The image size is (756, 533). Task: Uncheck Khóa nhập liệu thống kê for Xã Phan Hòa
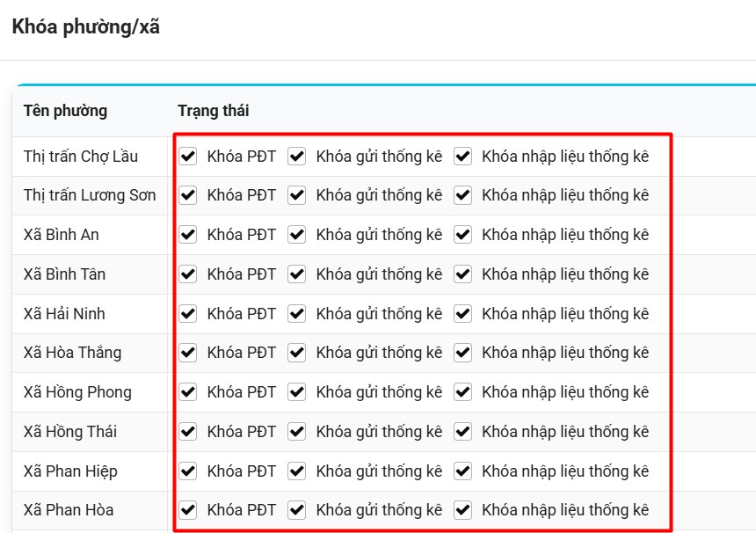coord(462,510)
